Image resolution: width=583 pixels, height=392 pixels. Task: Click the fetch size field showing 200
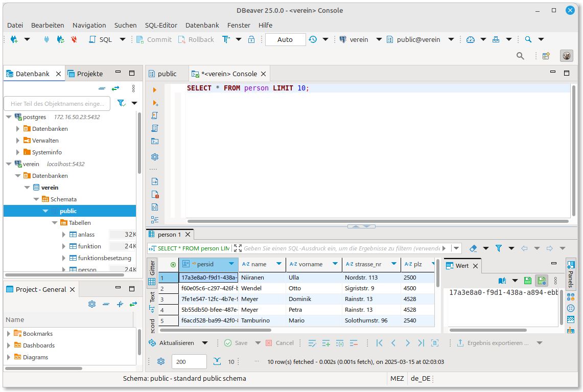coord(189,361)
